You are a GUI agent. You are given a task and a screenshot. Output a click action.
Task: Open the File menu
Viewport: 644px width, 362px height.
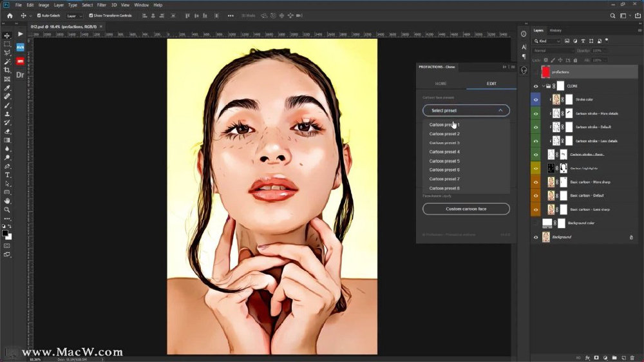[x=19, y=5]
